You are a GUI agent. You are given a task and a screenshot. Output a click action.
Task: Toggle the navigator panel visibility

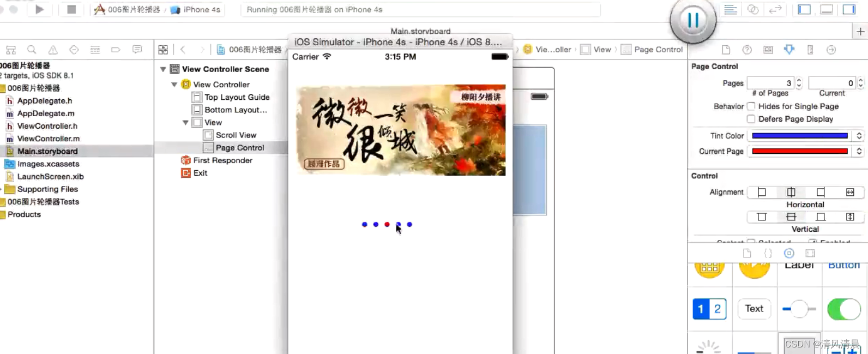tap(804, 10)
